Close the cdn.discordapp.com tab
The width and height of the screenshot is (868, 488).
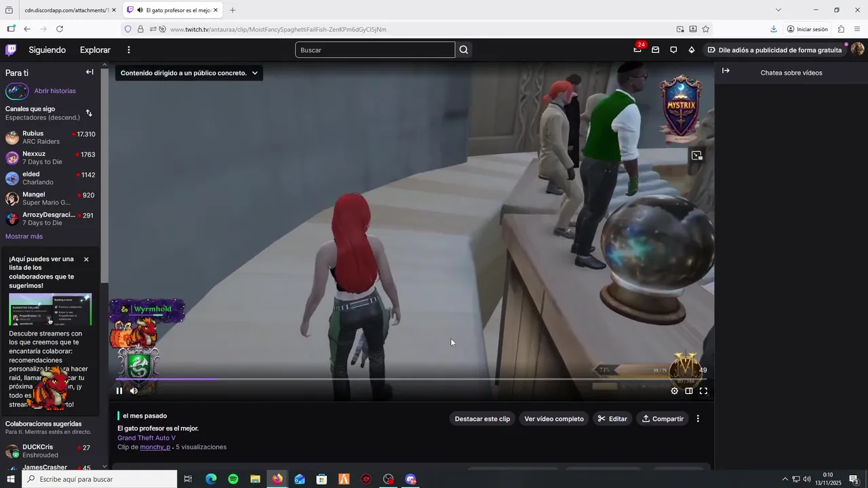click(113, 10)
